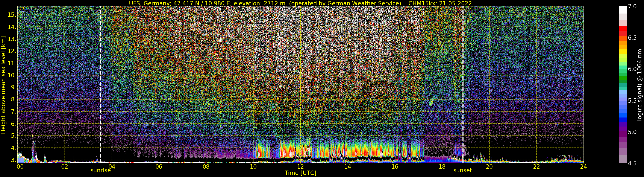
Task: Click the '08' time tick label
Action: 206,166
